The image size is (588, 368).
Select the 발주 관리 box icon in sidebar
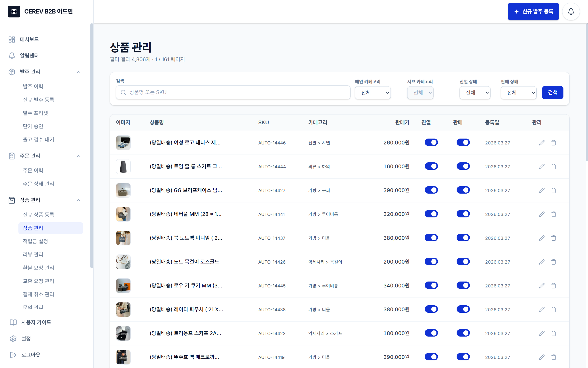pos(12,72)
